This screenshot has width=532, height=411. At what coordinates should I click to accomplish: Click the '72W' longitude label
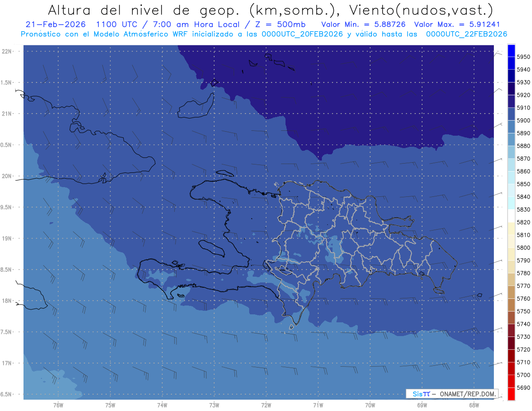[266, 405]
